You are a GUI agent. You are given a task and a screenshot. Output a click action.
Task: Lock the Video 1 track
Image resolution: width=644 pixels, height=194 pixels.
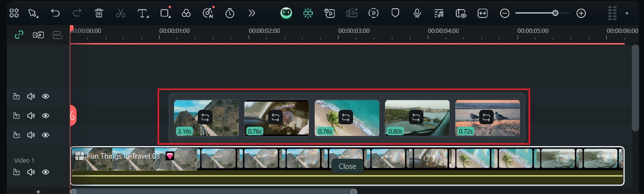click(16, 172)
